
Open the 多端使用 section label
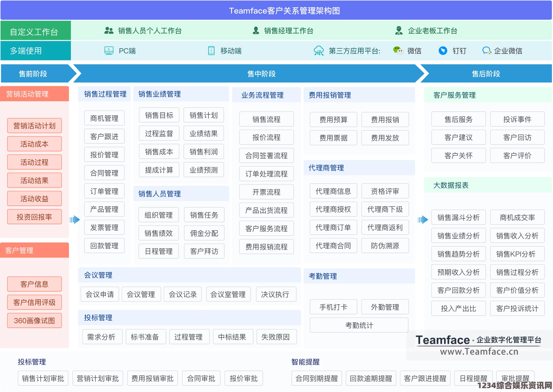pos(35,51)
